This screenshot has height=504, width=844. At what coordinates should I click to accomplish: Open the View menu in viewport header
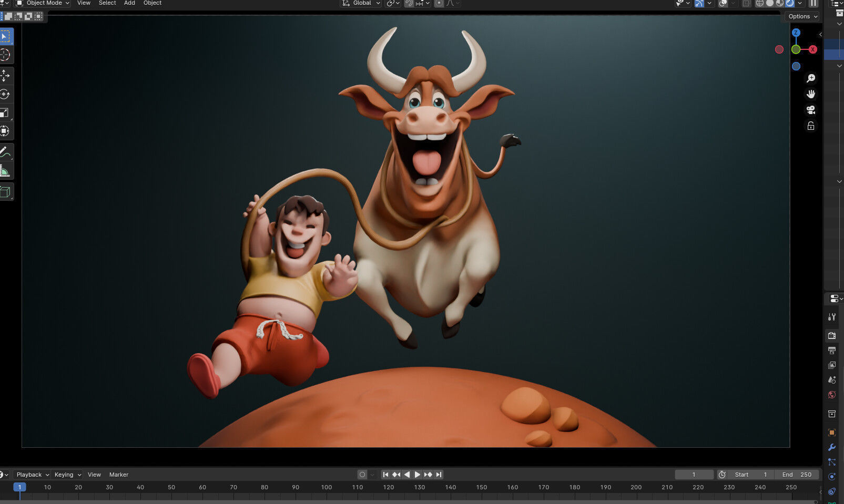tap(84, 3)
